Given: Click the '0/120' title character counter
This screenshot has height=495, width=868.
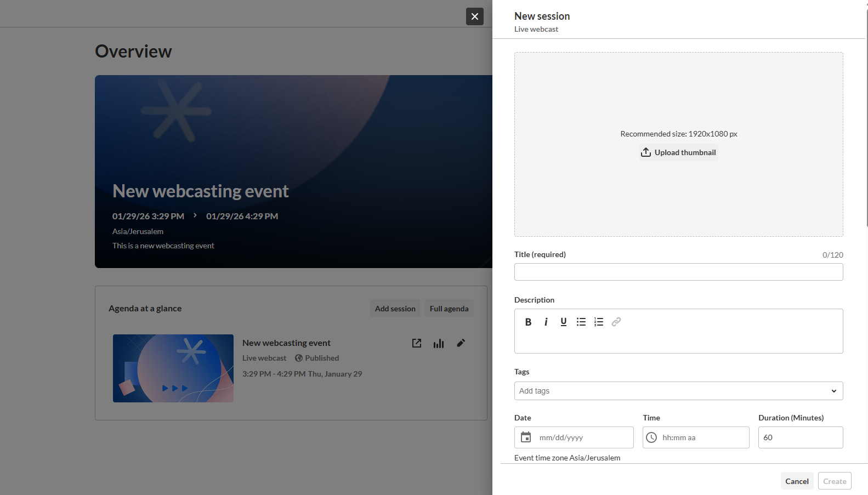Looking at the screenshot, I should tap(833, 255).
